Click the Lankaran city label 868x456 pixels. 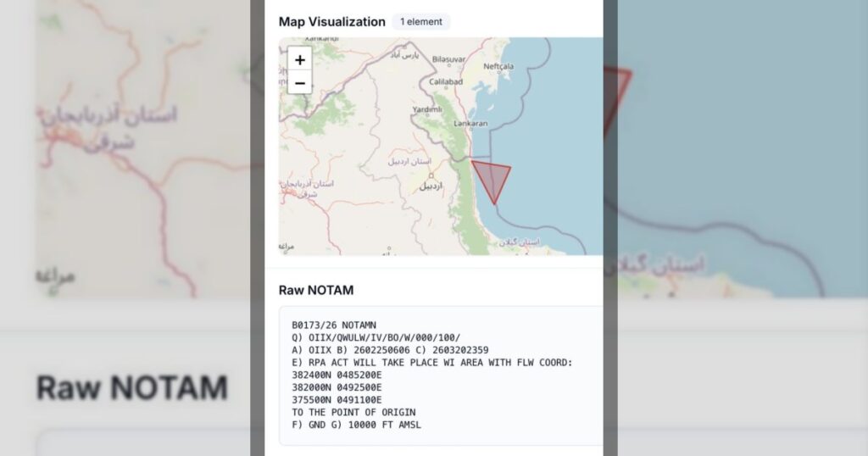coord(471,123)
